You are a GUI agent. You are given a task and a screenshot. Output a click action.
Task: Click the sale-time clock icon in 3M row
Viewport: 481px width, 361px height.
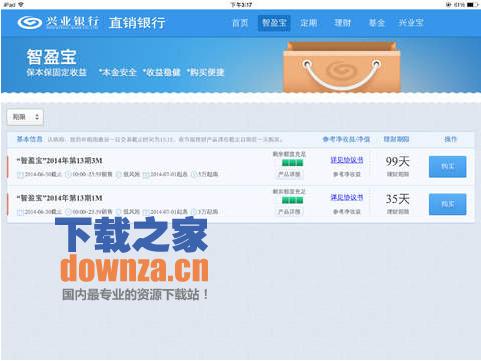coord(68,174)
